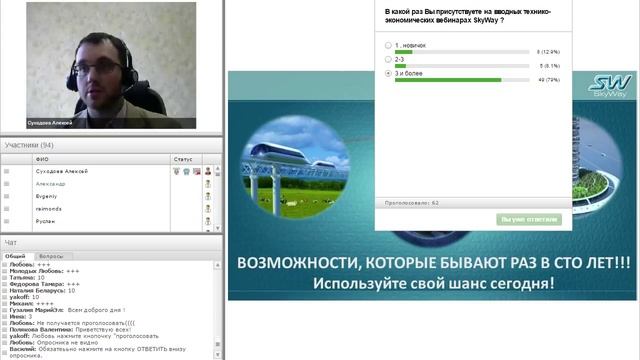The width and height of the screenshot is (640, 360).
Task: Click the SkyWay logo on the slide
Action: (610, 85)
